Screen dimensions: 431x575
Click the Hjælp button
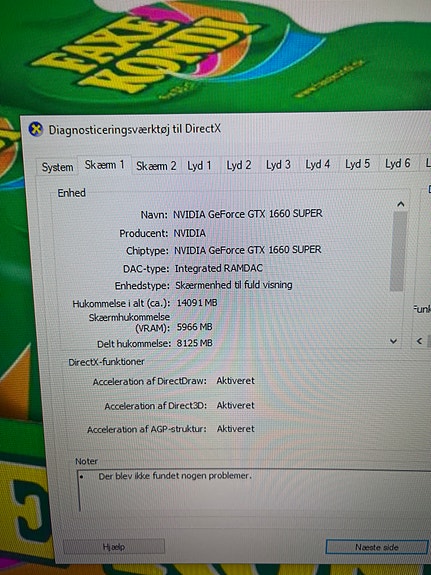pos(114,547)
